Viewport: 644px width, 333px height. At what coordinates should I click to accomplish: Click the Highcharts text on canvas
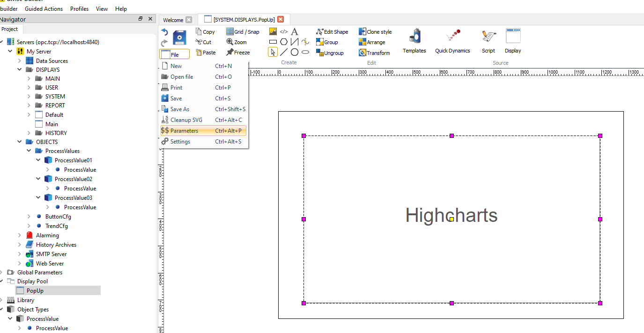point(451,215)
